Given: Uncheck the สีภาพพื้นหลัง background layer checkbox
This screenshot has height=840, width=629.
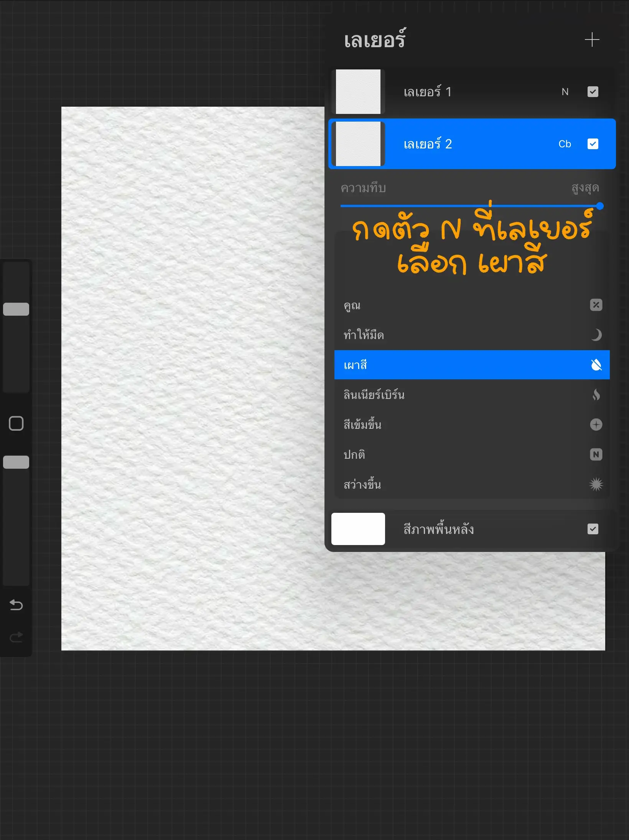Looking at the screenshot, I should pos(593,529).
